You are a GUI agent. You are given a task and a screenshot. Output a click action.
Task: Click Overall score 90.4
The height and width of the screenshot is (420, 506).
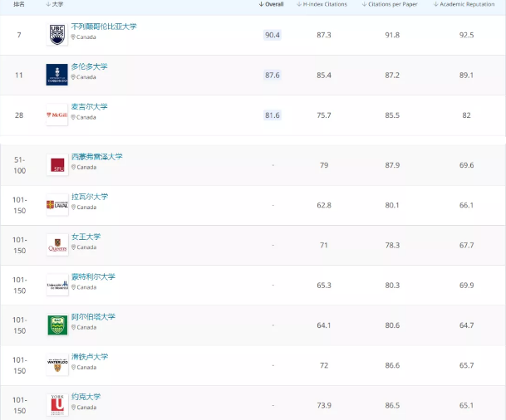(273, 35)
